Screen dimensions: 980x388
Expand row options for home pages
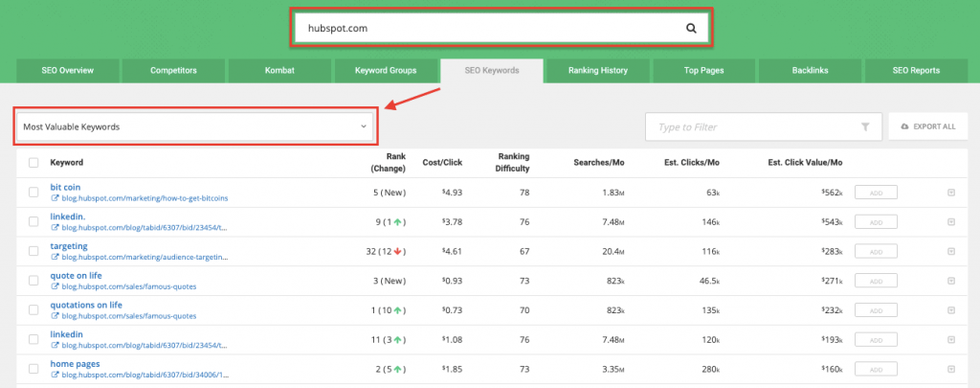(950, 370)
